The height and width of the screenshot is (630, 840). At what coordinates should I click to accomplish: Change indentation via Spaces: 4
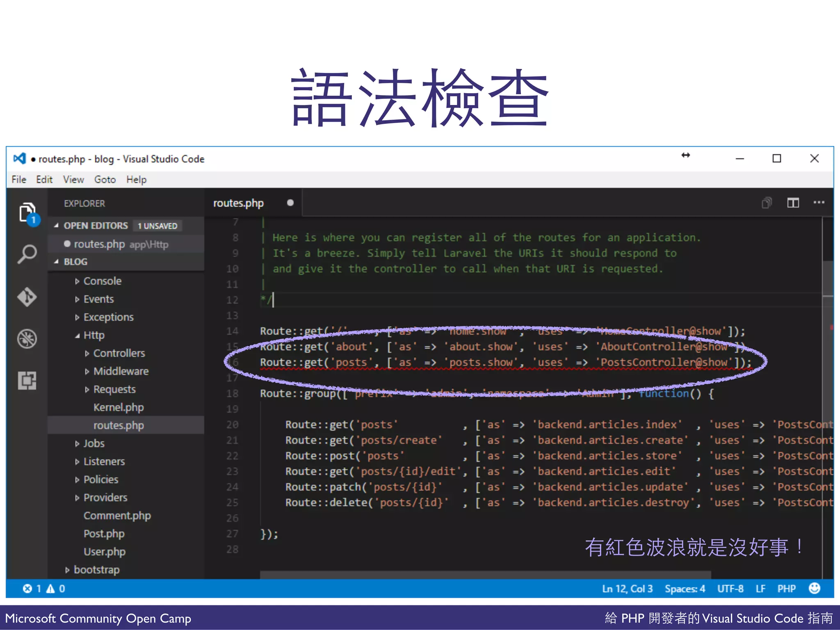tap(685, 589)
